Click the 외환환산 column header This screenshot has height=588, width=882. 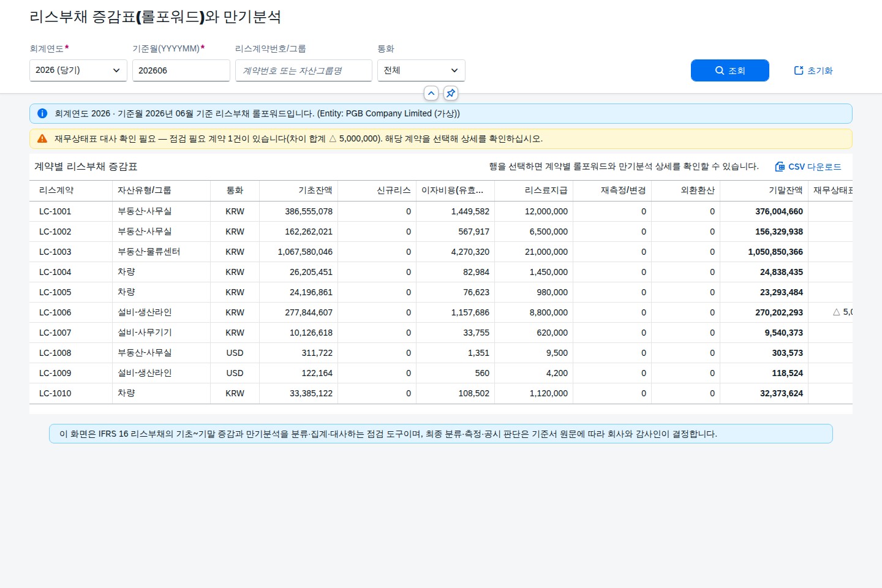tap(686, 190)
